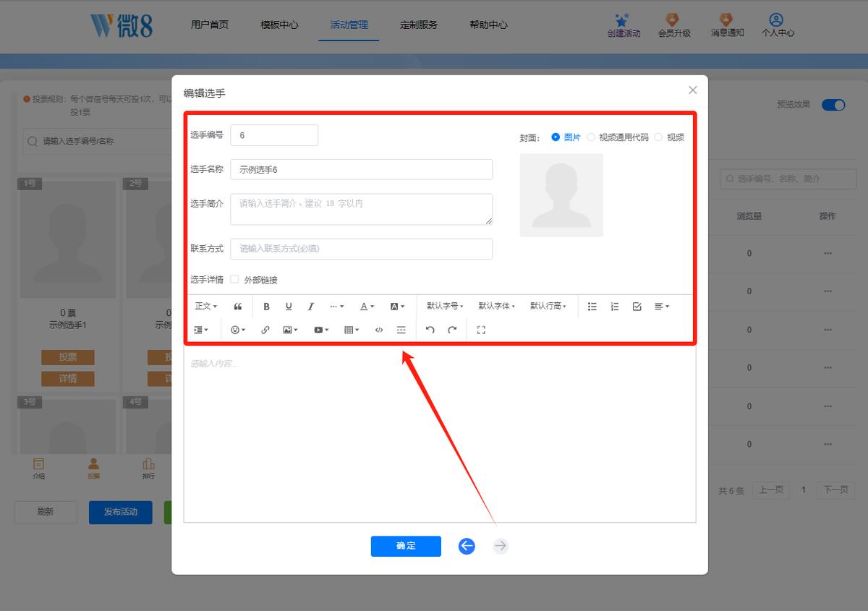The width and height of the screenshot is (868, 611).
Task: Open the text alignment dropdown
Action: pos(661,307)
